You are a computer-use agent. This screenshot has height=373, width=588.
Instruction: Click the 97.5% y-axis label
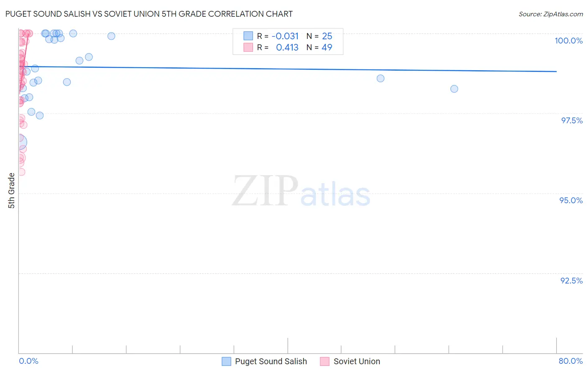(x=572, y=120)
